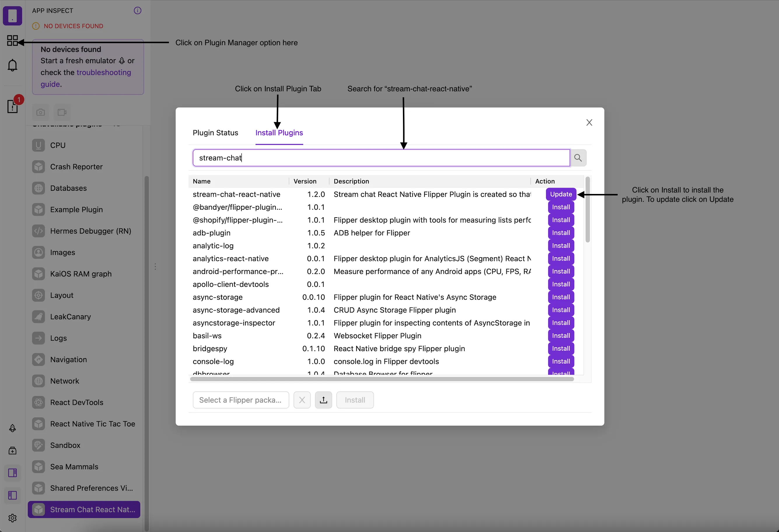Open the Plugin Manager grid icon

[13, 40]
